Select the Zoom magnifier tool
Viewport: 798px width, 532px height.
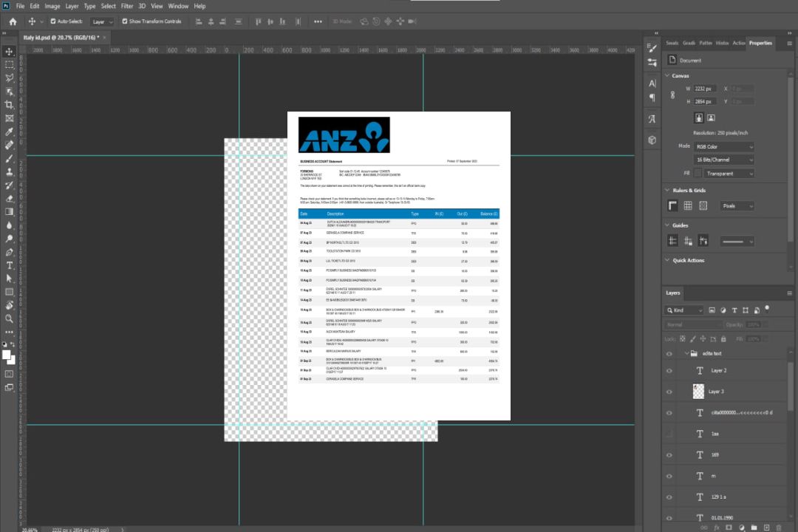click(9, 318)
